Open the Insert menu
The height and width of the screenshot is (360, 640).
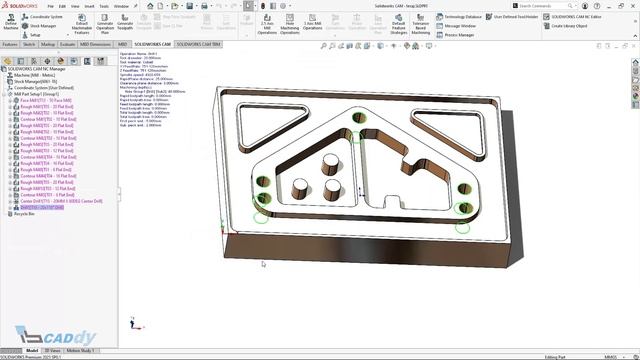[89, 7]
